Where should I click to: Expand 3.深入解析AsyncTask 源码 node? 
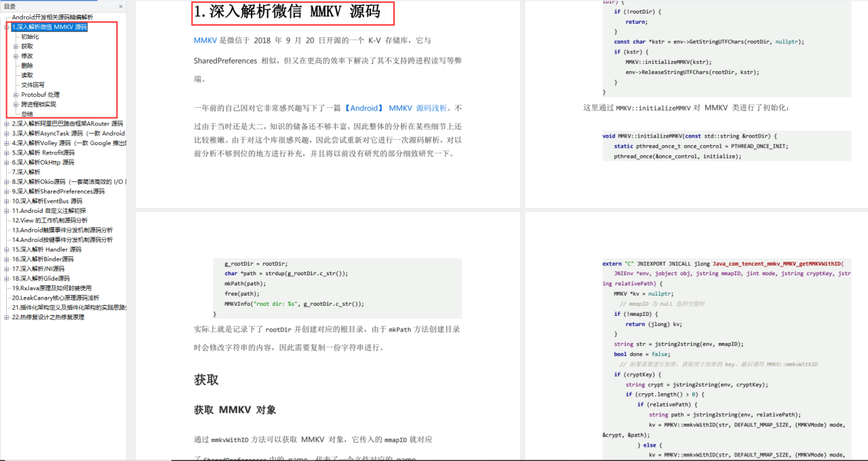point(7,134)
